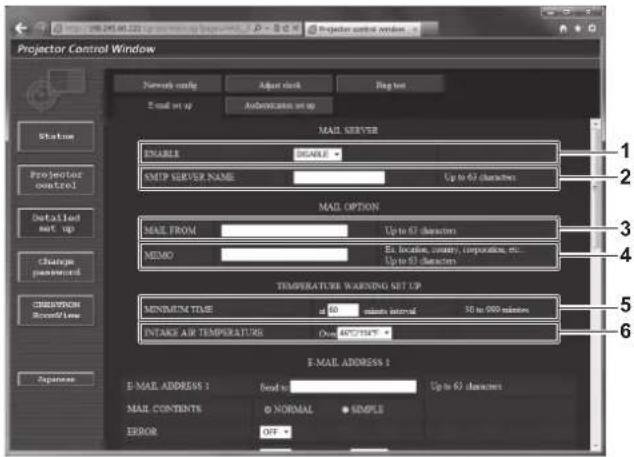Screen dimensions: 634x457
Task: Open the ERROR OFF dropdown
Action: (x=275, y=432)
